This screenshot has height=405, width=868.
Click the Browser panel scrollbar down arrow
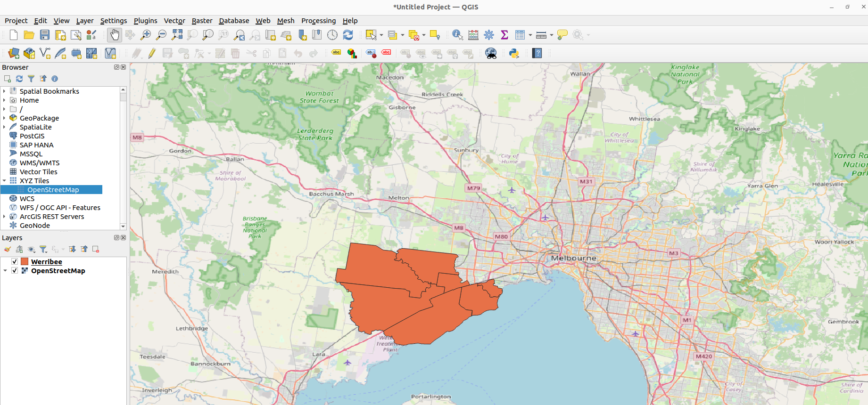[123, 227]
